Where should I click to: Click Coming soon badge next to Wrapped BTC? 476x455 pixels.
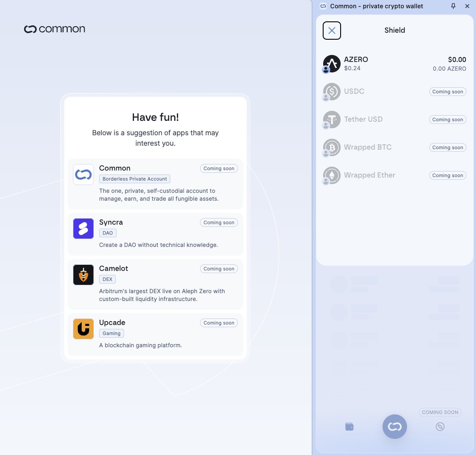pos(448,147)
